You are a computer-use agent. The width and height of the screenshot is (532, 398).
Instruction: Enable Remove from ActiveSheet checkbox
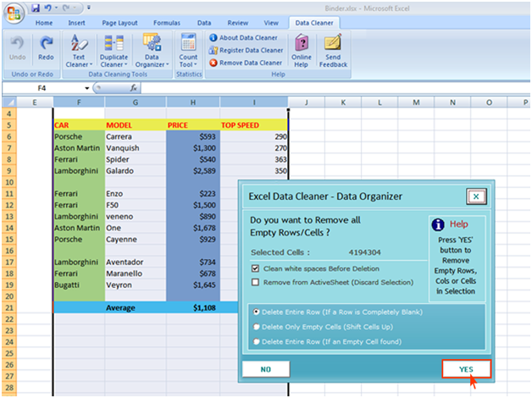256,282
